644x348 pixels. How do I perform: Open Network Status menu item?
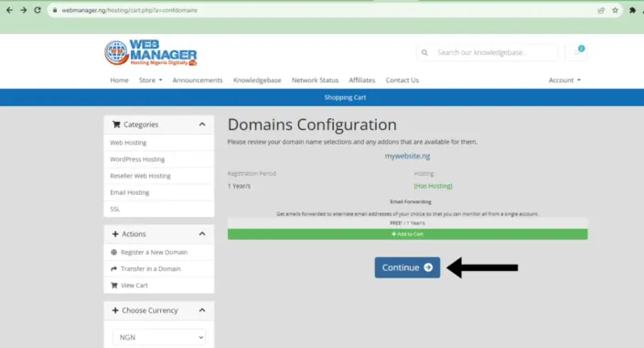point(315,81)
